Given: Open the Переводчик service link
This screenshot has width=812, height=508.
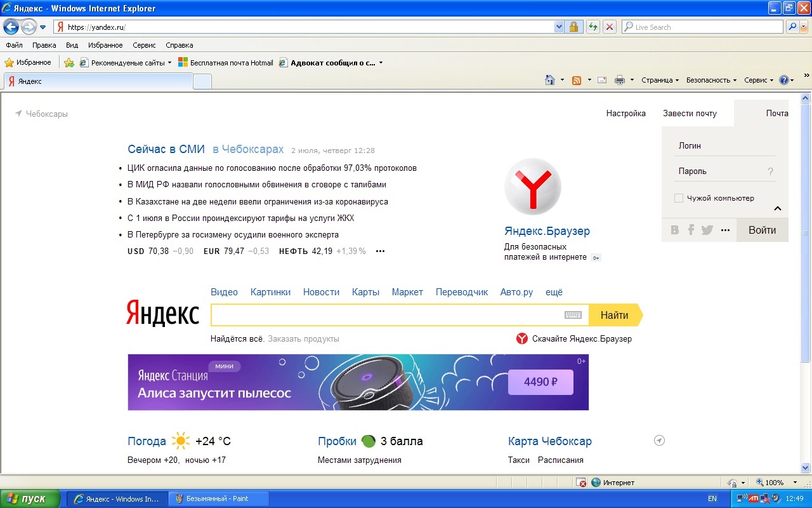Looking at the screenshot, I should pyautogui.click(x=462, y=292).
